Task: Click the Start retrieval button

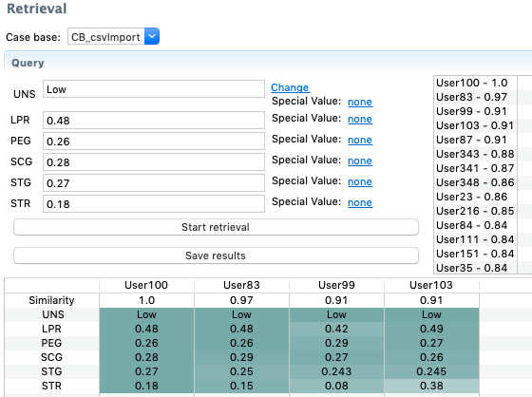Action: pos(216,227)
